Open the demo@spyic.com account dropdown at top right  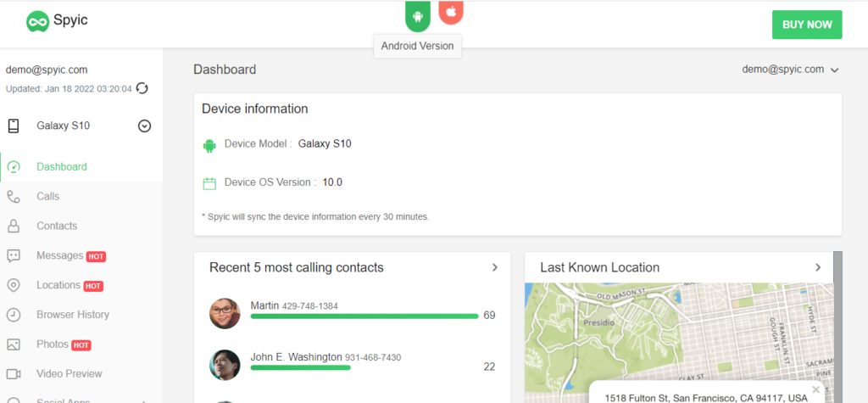click(x=791, y=70)
